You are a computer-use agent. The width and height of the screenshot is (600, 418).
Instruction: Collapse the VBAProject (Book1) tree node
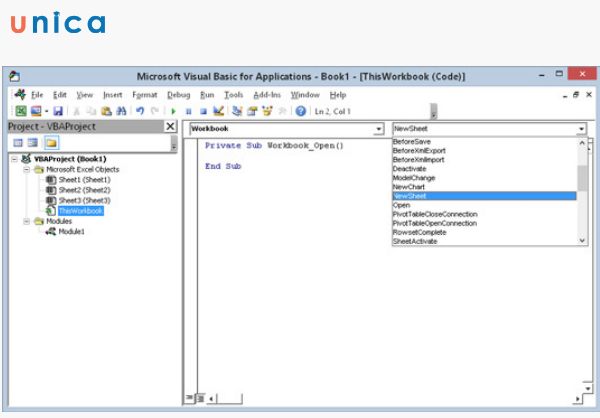pos(12,159)
